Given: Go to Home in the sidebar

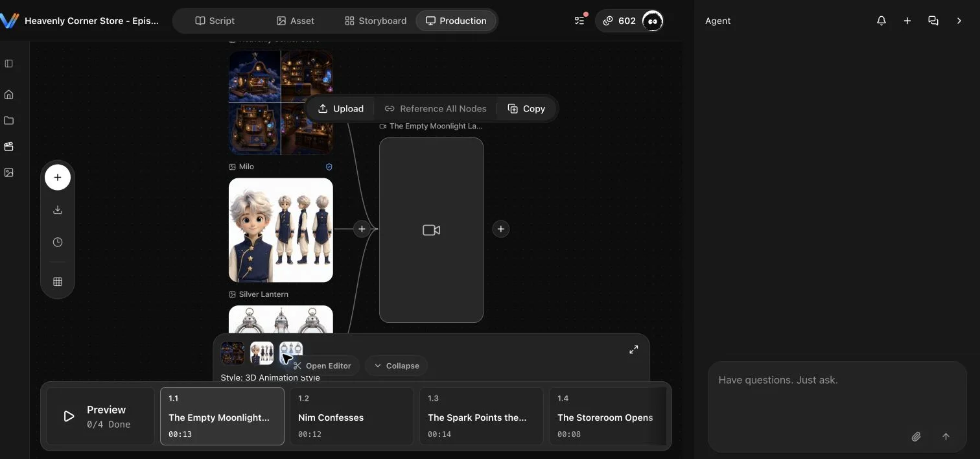Looking at the screenshot, I should (8, 95).
